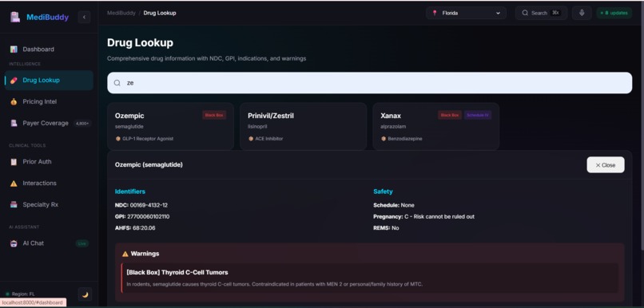This screenshot has height=308, width=644.
Task: Toggle dark mode with the moon button
Action: [85, 294]
